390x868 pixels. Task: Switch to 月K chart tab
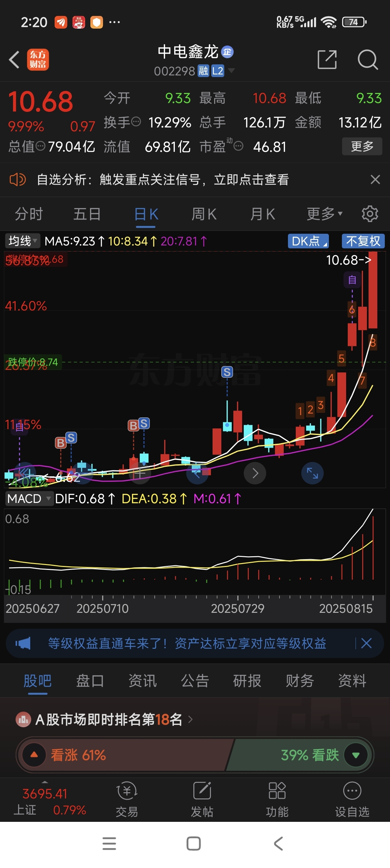(263, 214)
